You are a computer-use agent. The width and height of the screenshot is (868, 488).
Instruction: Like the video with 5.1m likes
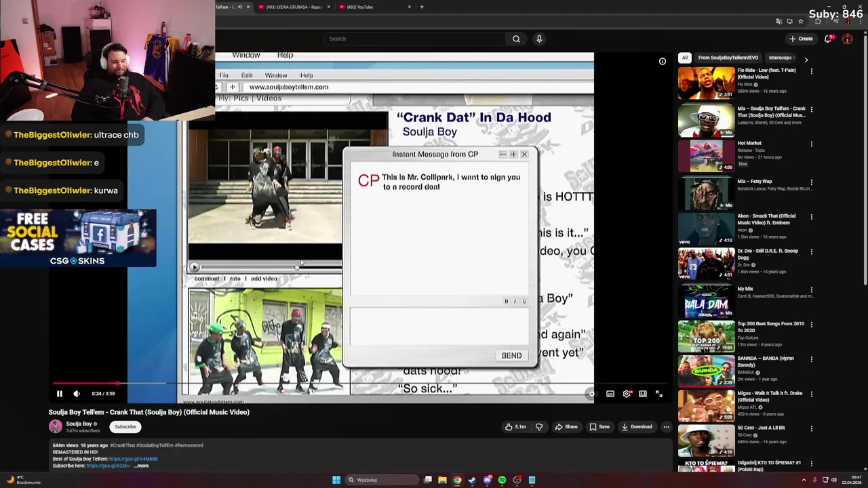point(515,427)
